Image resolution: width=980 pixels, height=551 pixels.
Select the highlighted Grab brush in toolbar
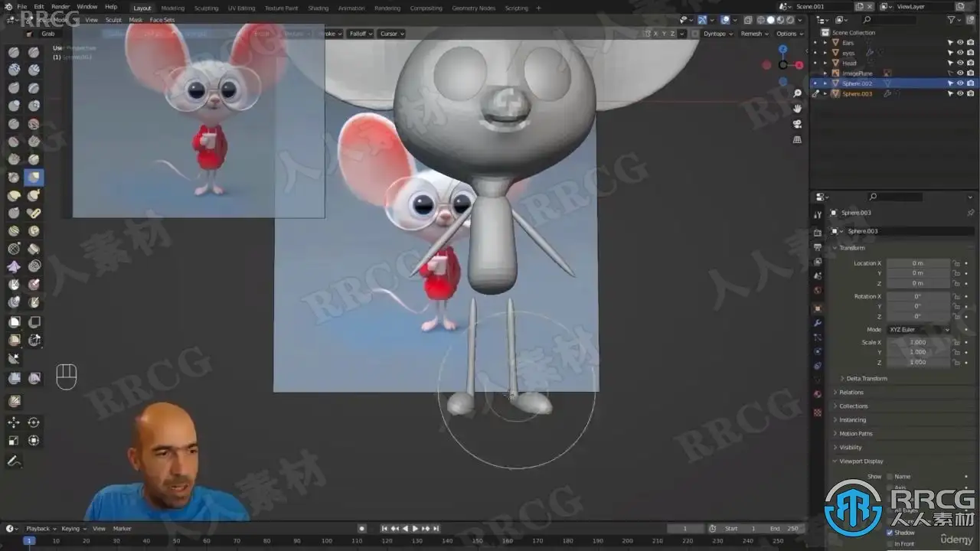34,178
